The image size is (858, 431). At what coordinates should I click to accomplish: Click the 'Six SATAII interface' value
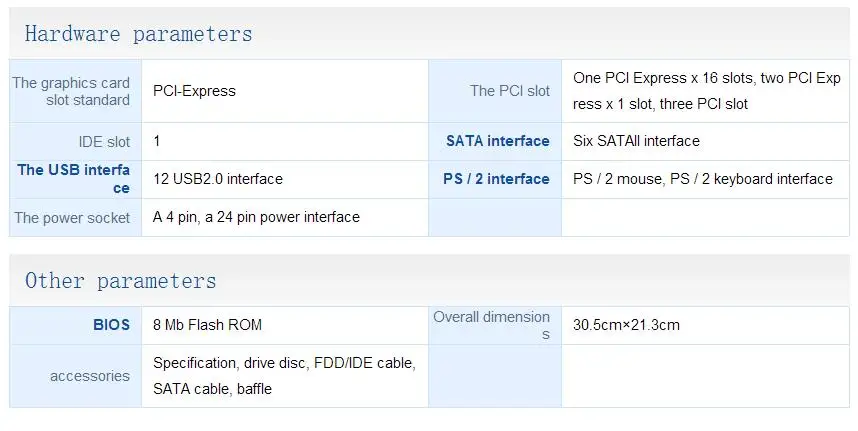point(636,141)
